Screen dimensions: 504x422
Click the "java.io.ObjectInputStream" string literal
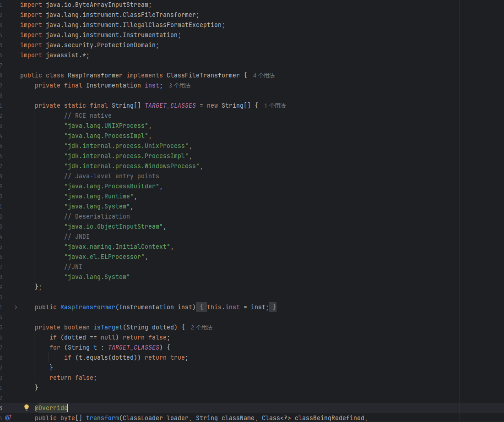pos(114,226)
